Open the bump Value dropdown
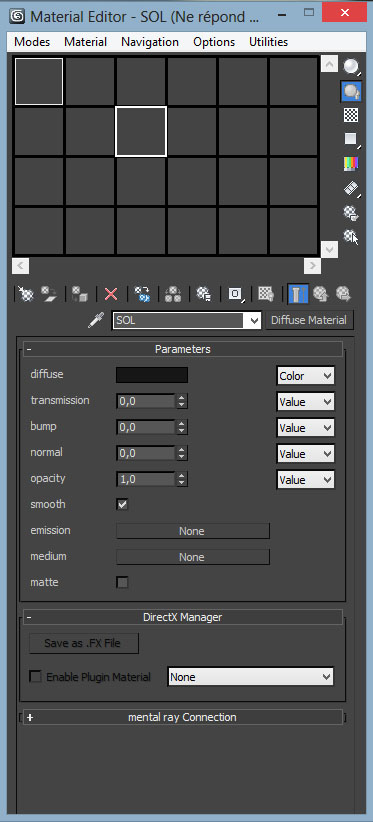 (305, 428)
